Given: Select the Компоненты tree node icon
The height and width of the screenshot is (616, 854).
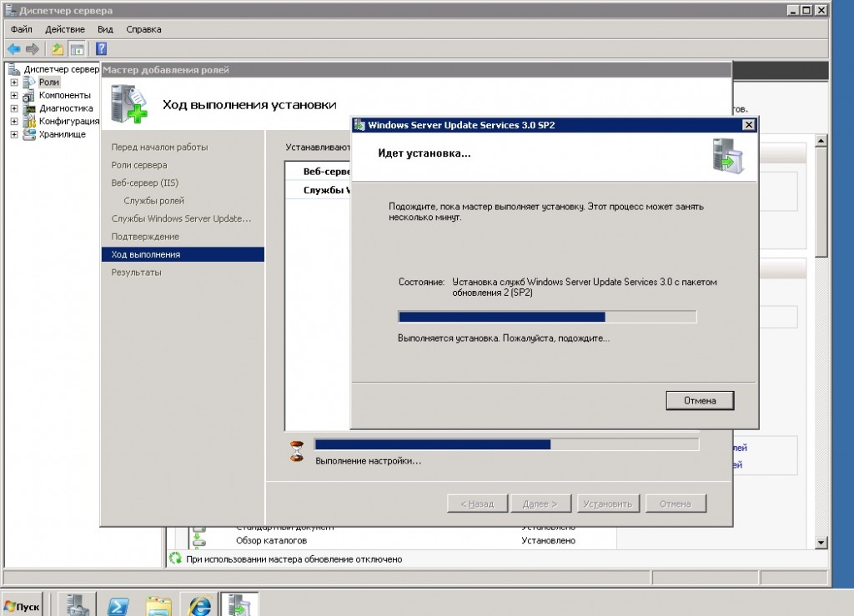Looking at the screenshot, I should [x=29, y=95].
